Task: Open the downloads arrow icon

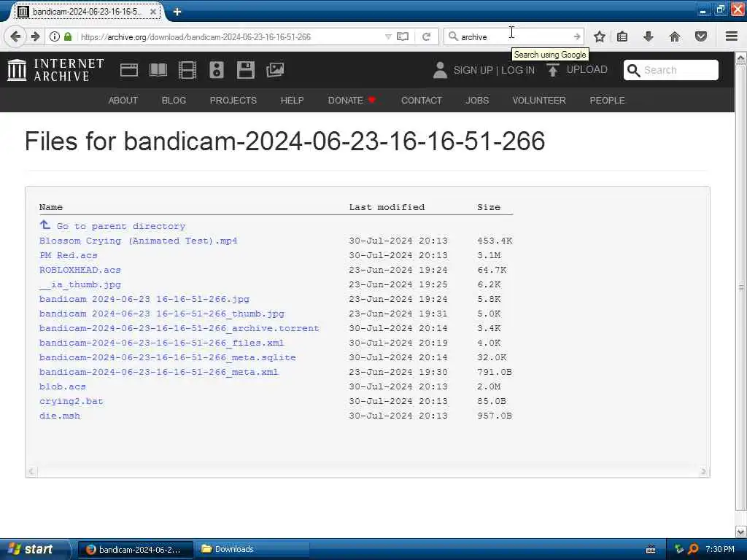Action: click(x=648, y=36)
